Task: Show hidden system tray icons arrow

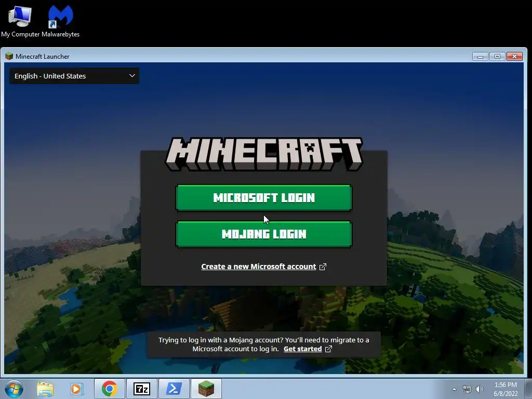Action: [455, 389]
